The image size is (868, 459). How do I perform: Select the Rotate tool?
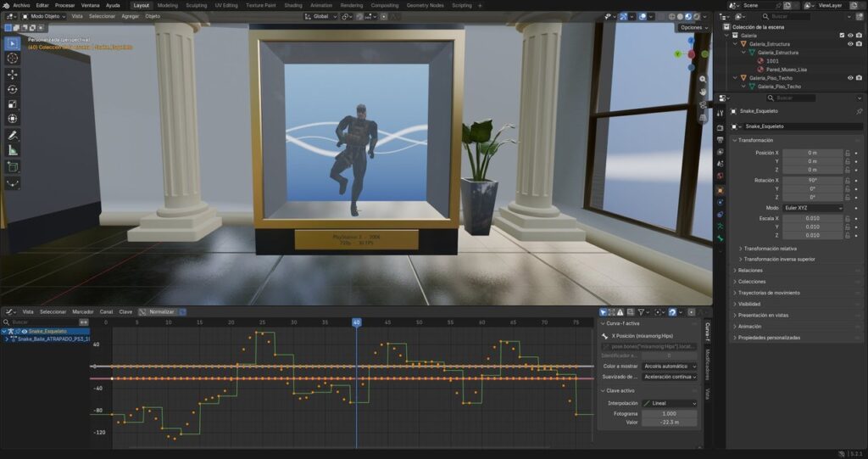tap(12, 89)
